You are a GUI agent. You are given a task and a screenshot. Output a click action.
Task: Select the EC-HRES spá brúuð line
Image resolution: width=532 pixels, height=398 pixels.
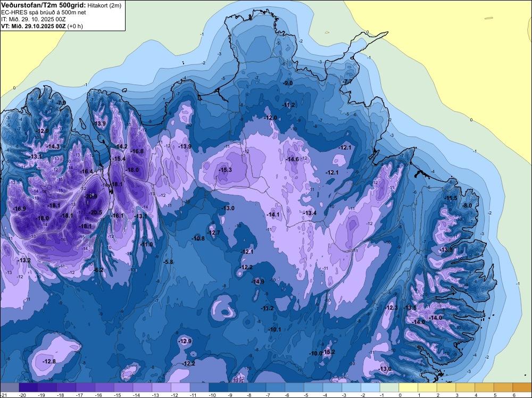44,12
